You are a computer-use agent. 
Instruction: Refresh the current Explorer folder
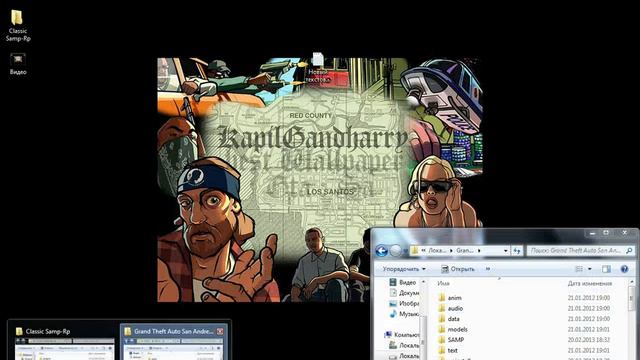517,251
